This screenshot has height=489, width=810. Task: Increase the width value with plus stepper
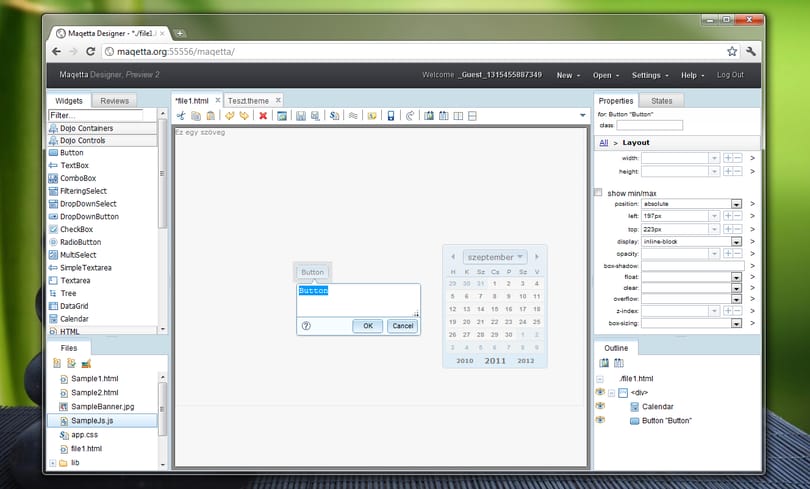click(x=727, y=157)
